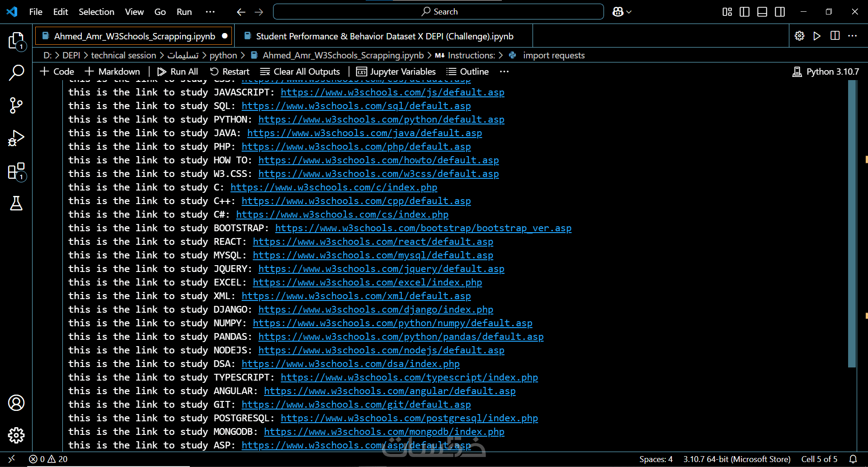Open the Explorer view in activity bar
The width and height of the screenshot is (868, 467).
point(16,41)
